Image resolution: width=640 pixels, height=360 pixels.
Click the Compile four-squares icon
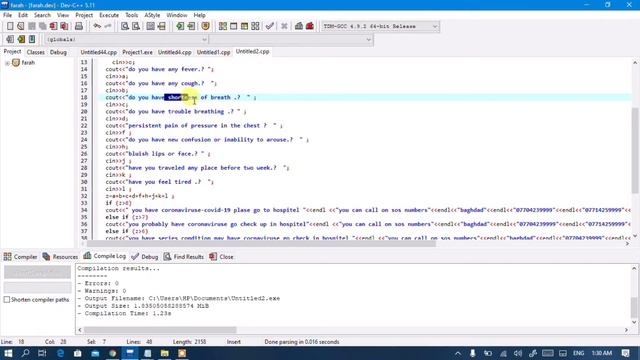click(x=222, y=26)
